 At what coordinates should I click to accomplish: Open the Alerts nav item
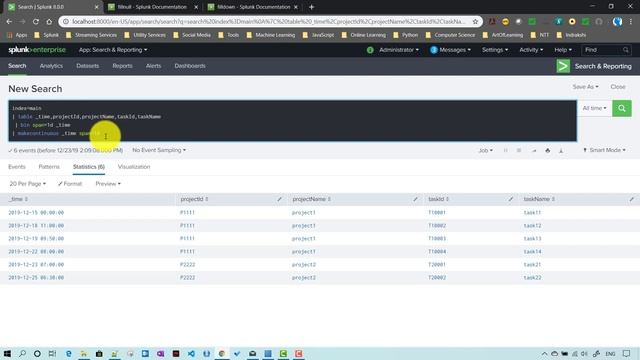[x=153, y=66]
